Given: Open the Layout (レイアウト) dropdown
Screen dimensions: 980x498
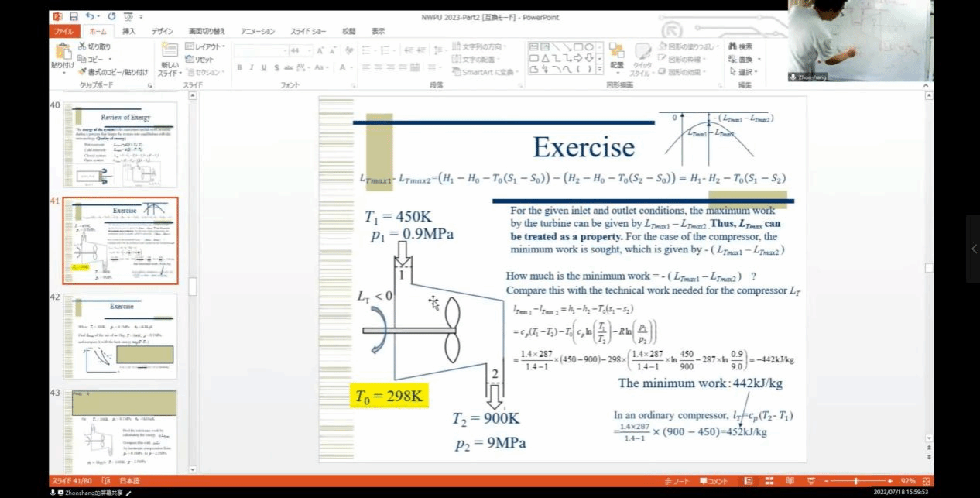Looking at the screenshot, I should tap(205, 47).
